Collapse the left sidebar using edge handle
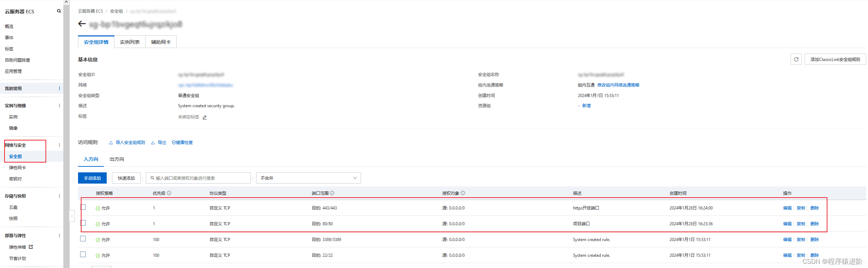The image size is (868, 268). coord(72,216)
